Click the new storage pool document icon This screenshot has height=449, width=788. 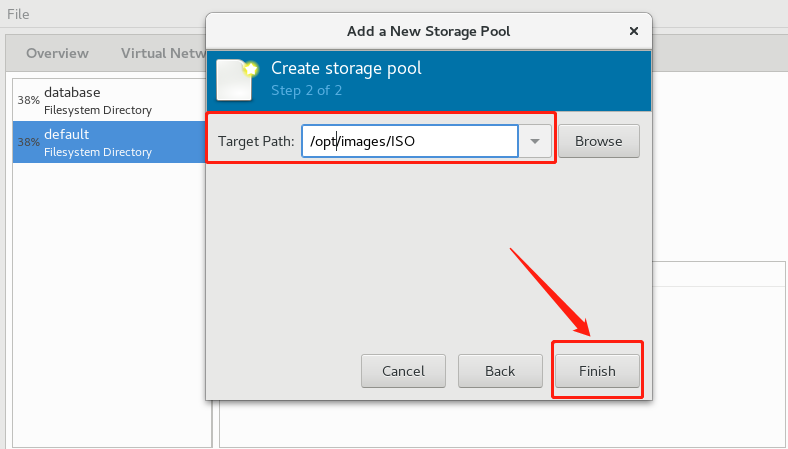click(x=238, y=79)
